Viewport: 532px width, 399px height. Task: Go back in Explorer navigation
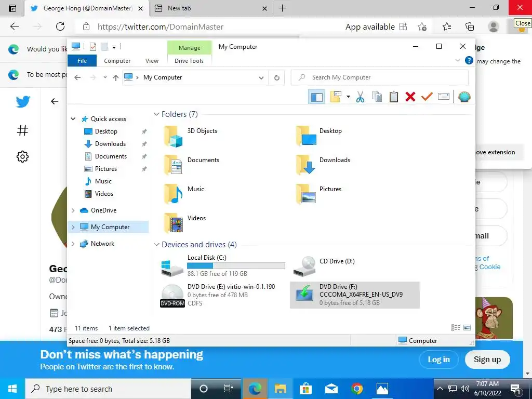(77, 77)
